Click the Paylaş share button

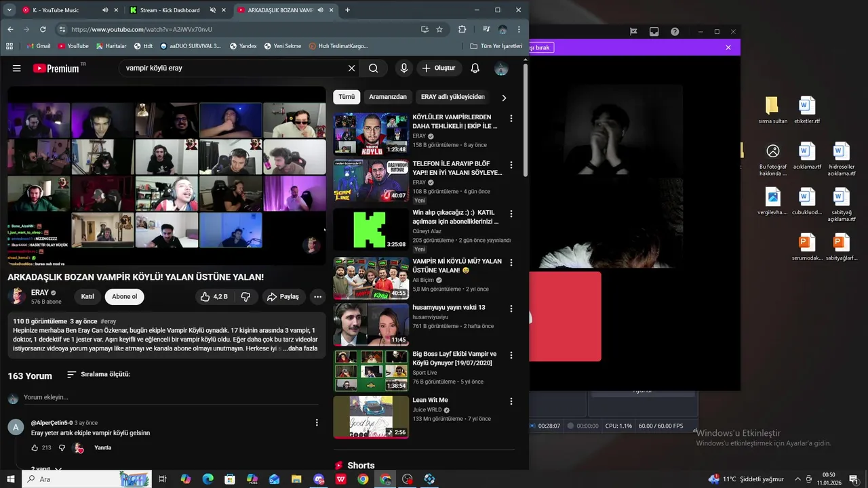[283, 297]
